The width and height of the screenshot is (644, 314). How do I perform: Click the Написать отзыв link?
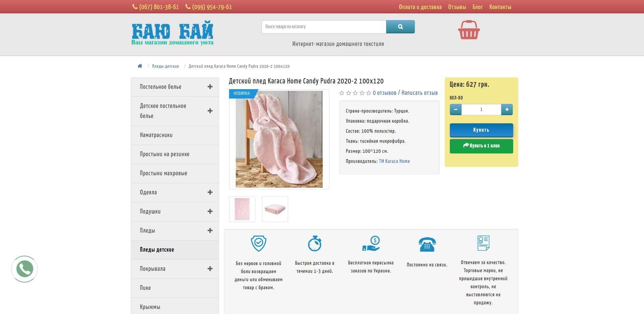click(419, 93)
